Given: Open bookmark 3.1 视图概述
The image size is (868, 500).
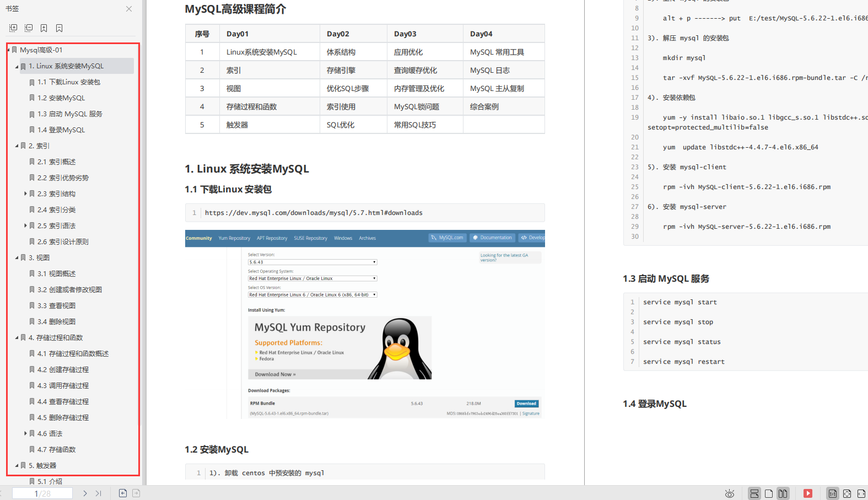Looking at the screenshot, I should point(57,274).
